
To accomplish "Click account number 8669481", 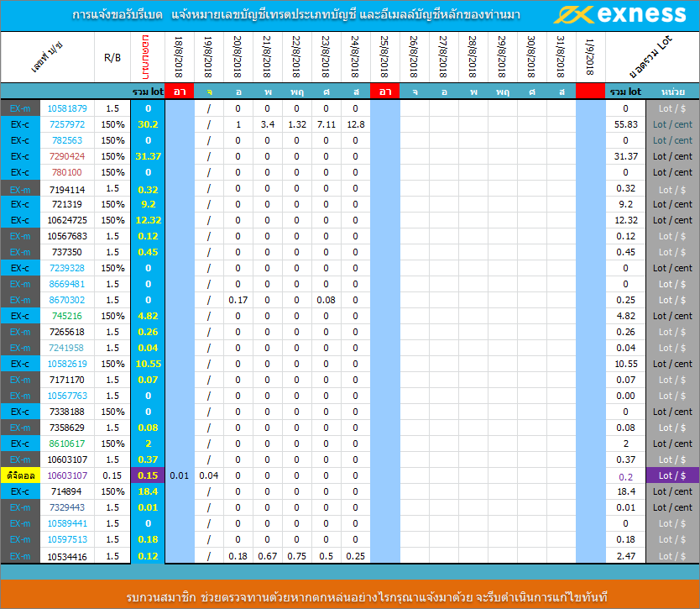I will [67, 284].
